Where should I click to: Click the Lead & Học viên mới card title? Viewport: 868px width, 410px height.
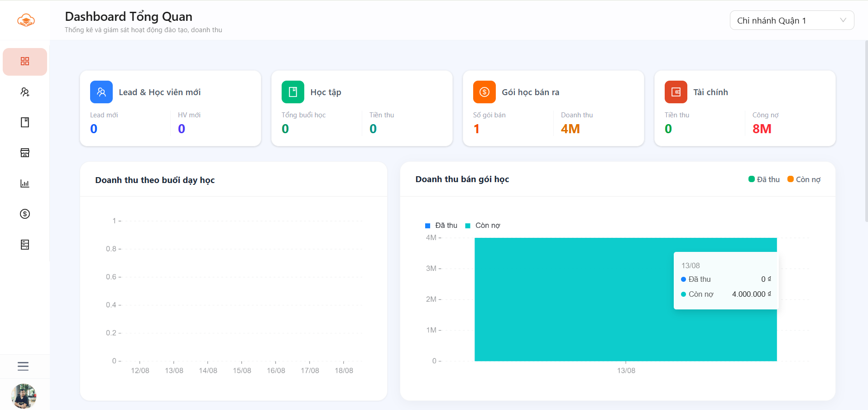pos(159,92)
